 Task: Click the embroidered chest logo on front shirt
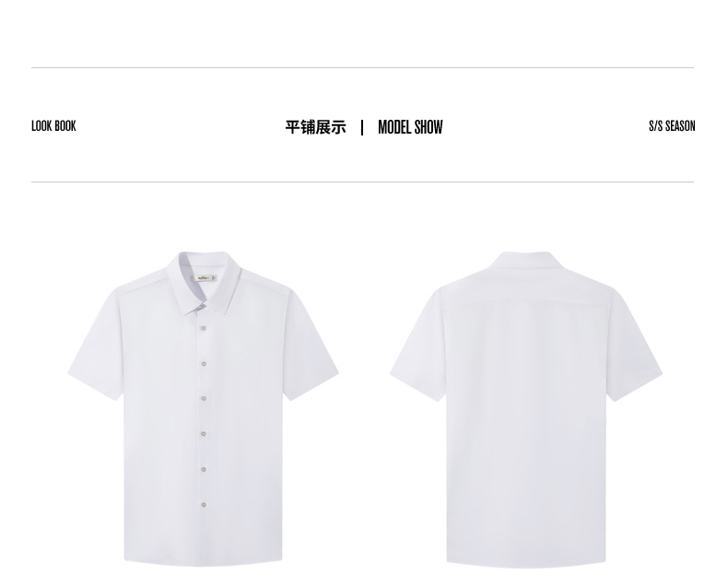pyautogui.click(x=239, y=355)
